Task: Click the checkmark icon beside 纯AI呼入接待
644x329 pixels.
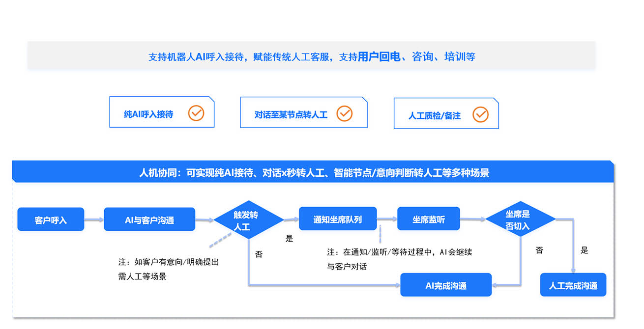Action: [x=196, y=113]
